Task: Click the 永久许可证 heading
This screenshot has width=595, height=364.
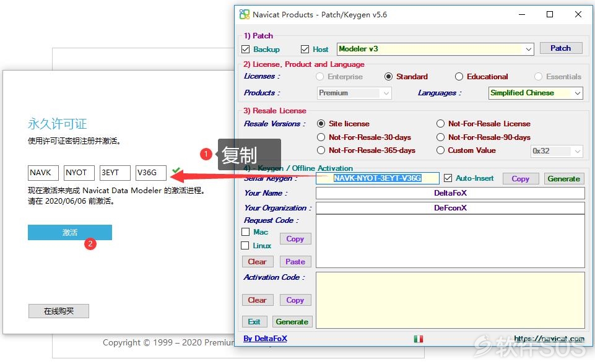Action: (58, 124)
